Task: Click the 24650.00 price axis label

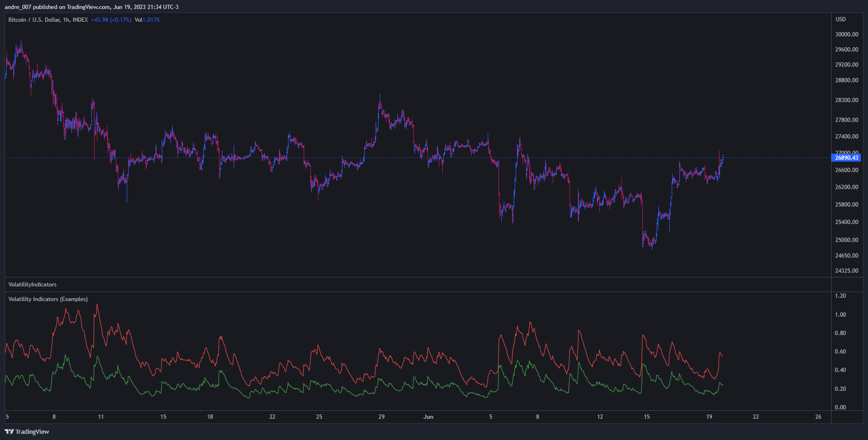Action: tap(847, 256)
